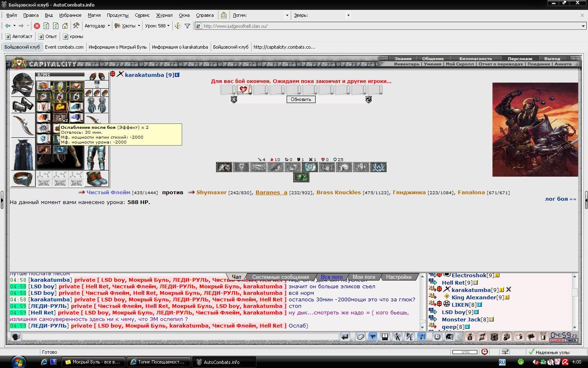Click the Опыт bookmark
The height and width of the screenshot is (368, 588).
(48, 36)
